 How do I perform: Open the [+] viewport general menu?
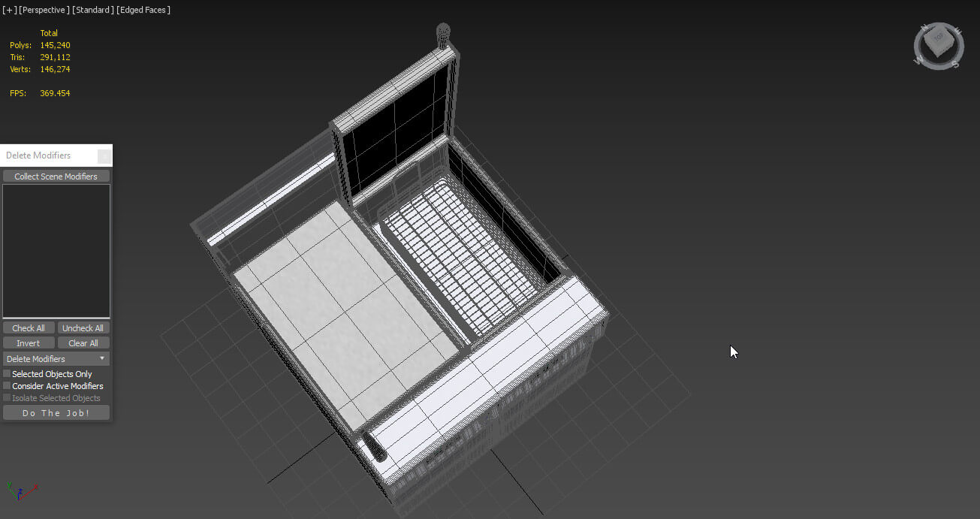pyautogui.click(x=9, y=10)
